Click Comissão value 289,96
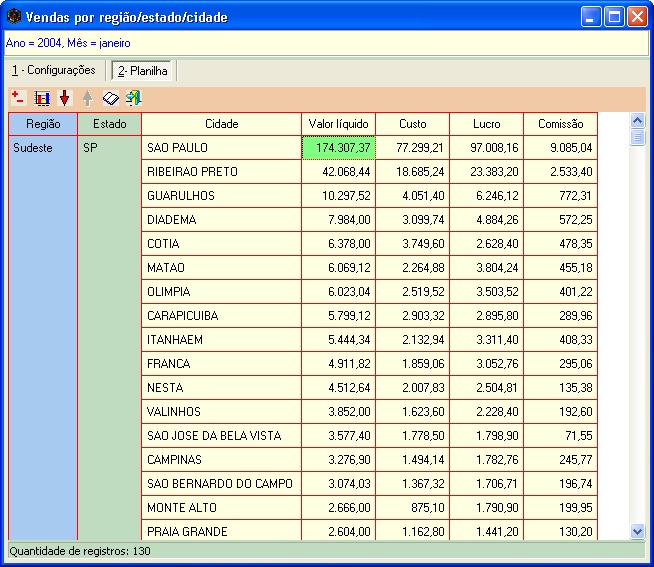The image size is (654, 567). click(x=561, y=316)
